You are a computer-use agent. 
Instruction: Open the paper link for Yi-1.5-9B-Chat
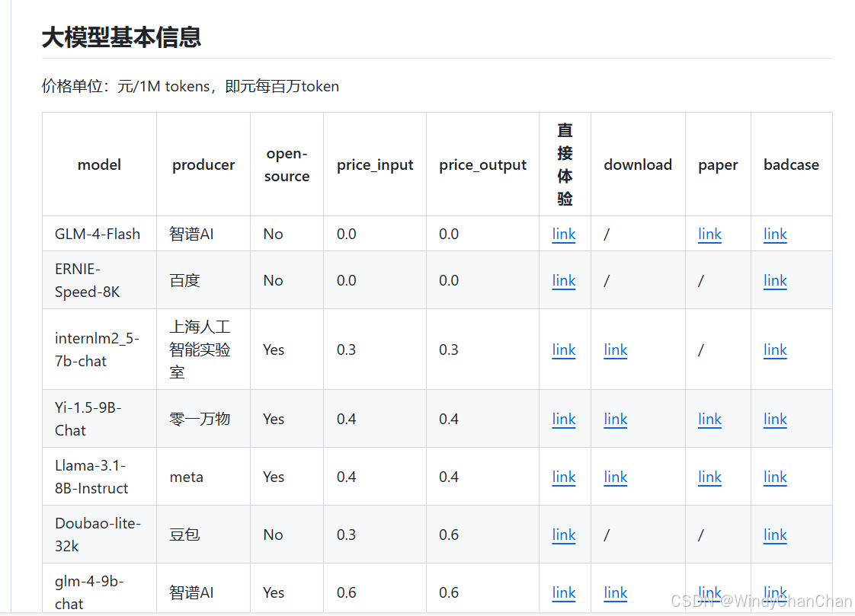click(x=709, y=419)
